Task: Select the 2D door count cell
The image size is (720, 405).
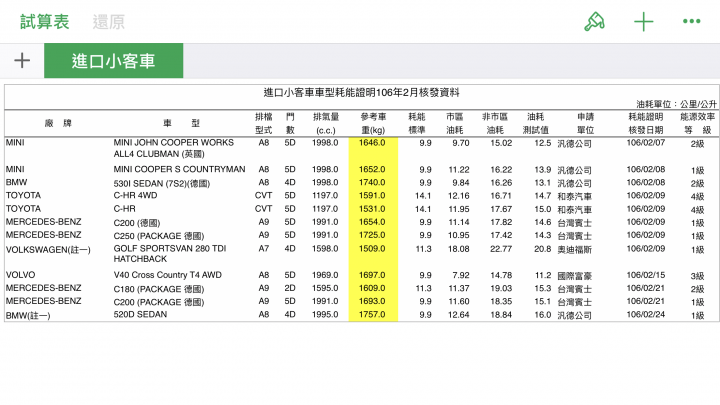Action: [x=290, y=288]
